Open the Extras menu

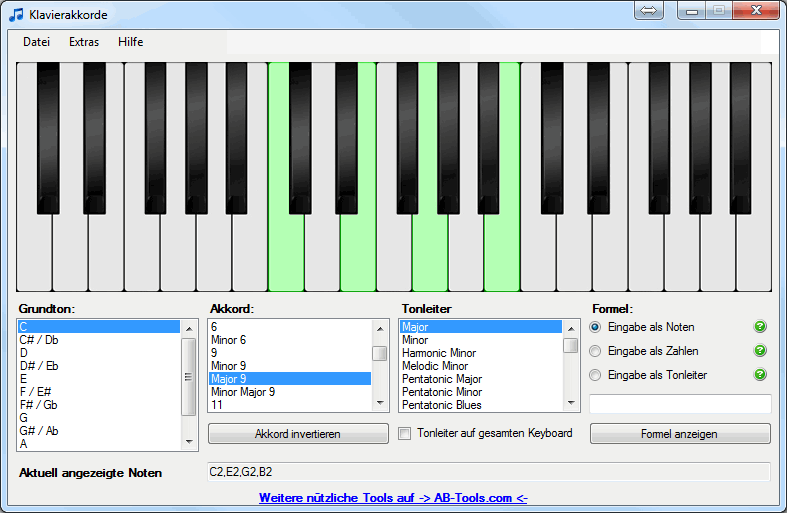84,42
